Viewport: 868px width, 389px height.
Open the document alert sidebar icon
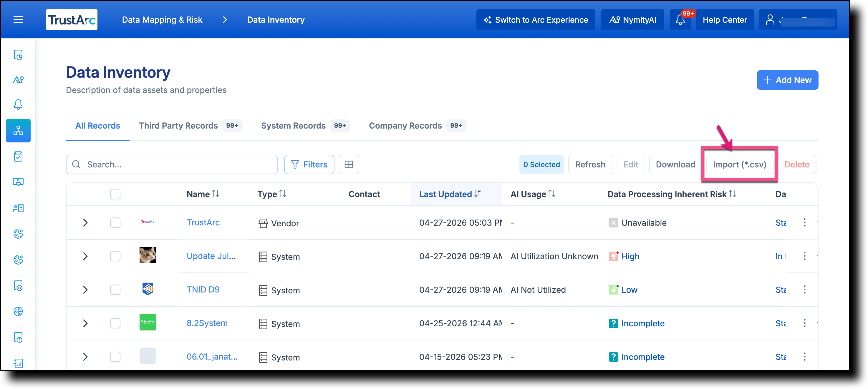point(18,338)
